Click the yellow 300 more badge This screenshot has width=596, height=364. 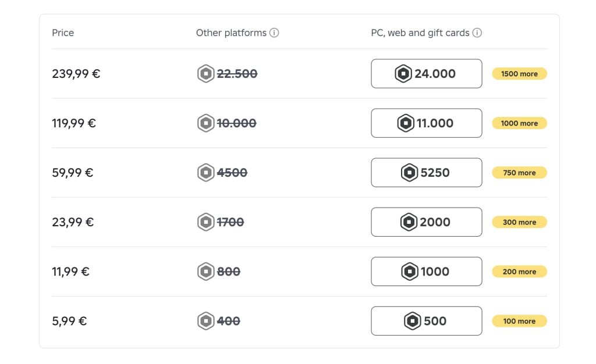[519, 222]
